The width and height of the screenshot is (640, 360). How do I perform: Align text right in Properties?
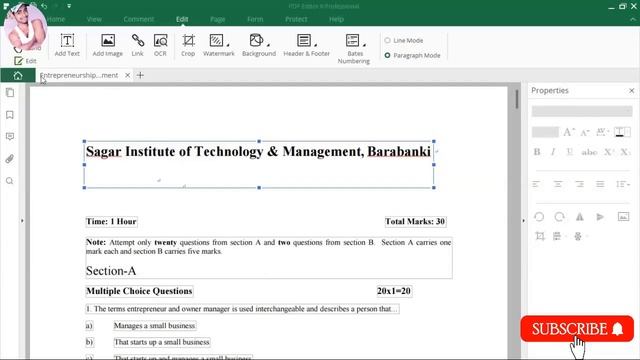pos(579,184)
